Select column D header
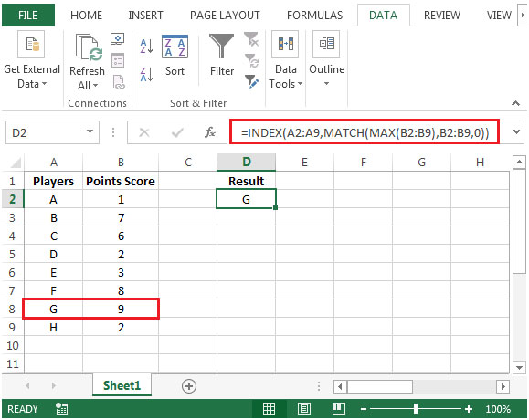Screen dimensions: 529x420 coord(247,163)
